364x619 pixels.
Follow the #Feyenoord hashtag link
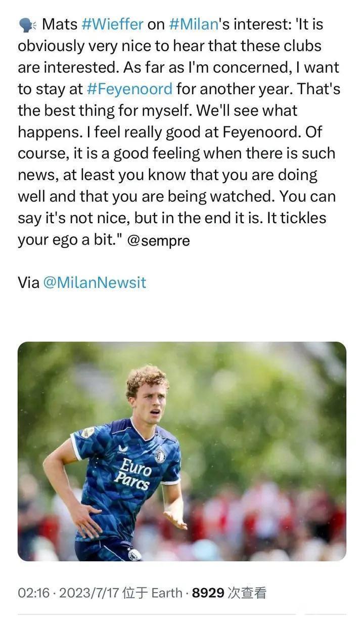(x=129, y=89)
